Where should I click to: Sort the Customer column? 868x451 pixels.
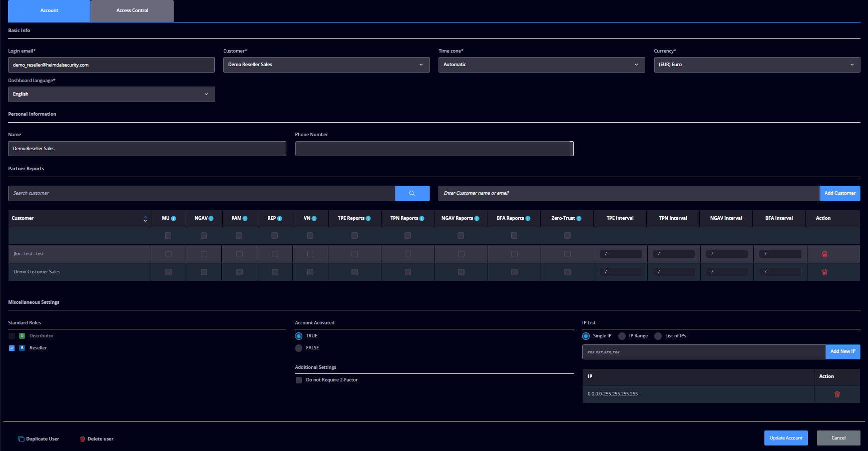[x=145, y=219]
